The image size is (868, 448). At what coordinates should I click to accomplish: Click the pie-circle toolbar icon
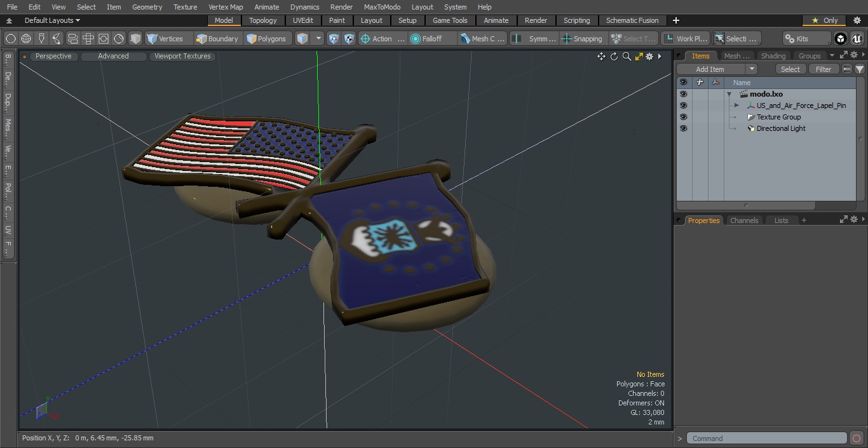tap(119, 39)
